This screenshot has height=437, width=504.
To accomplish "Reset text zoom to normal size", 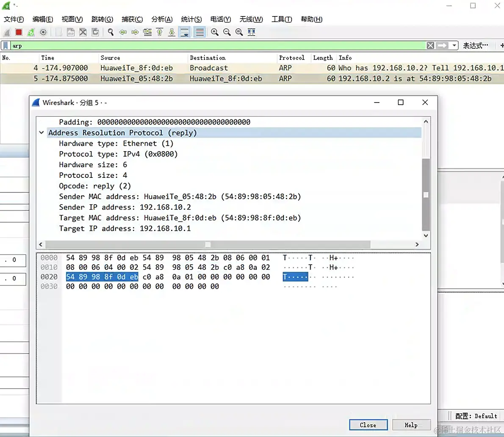I will [239, 32].
